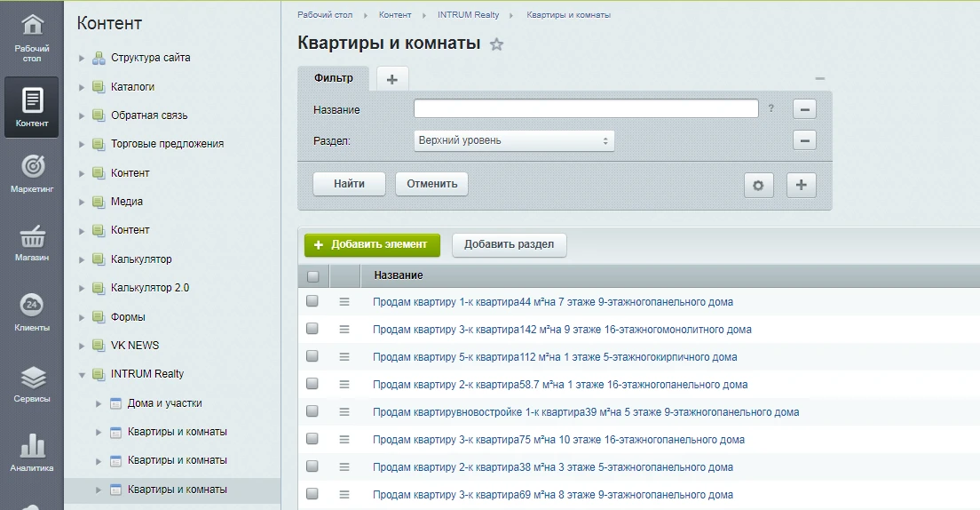Image resolution: width=980 pixels, height=510 pixels.
Task: Open the Магазин basket icon
Action: coord(32,236)
